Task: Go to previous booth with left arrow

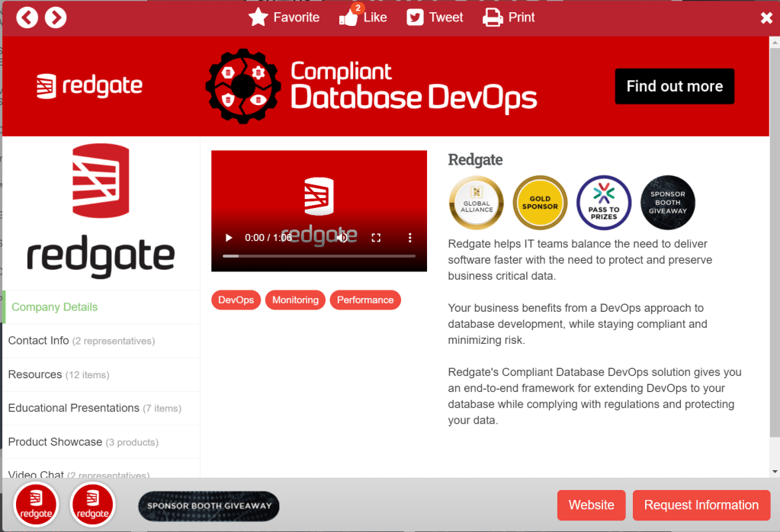Action: pos(27,18)
